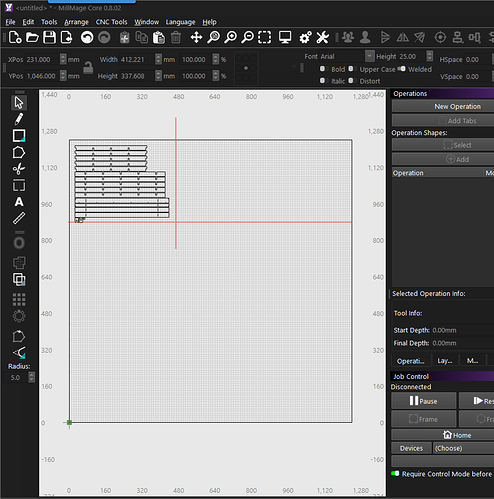Image resolution: width=494 pixels, height=499 pixels.
Task: Select the Boolean union overlapping squares tool
Action: pyautogui.click(x=19, y=279)
